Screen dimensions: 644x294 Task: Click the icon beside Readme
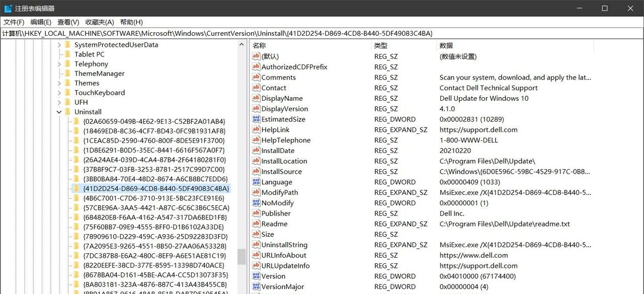point(256,224)
